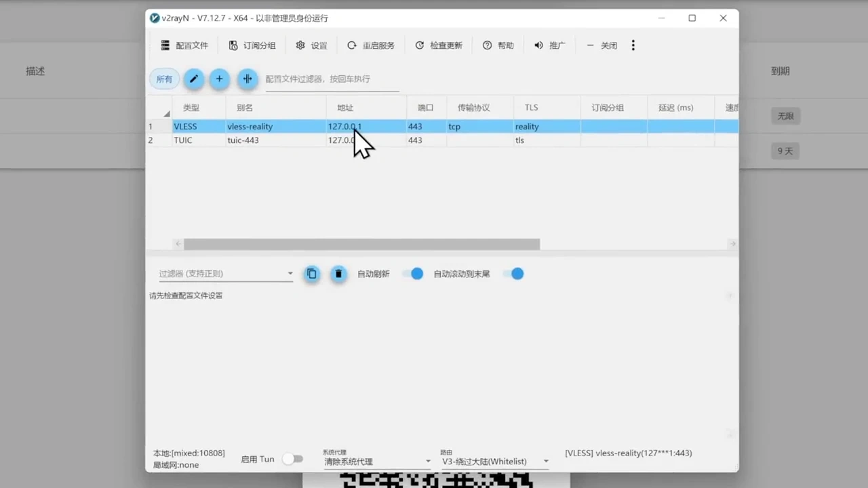This screenshot has height=488, width=868.
Task: Click the tls cell in TUIC row
Action: coord(547,140)
